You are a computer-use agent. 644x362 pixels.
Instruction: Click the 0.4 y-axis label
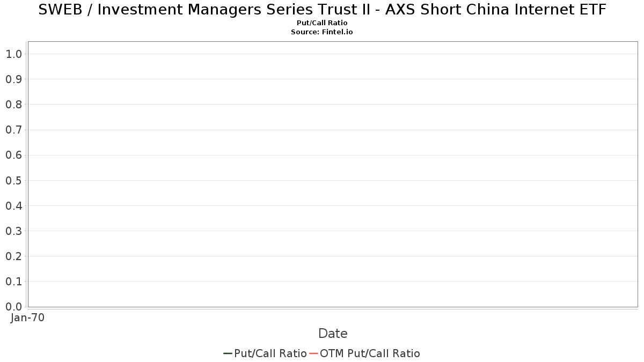(x=13, y=206)
